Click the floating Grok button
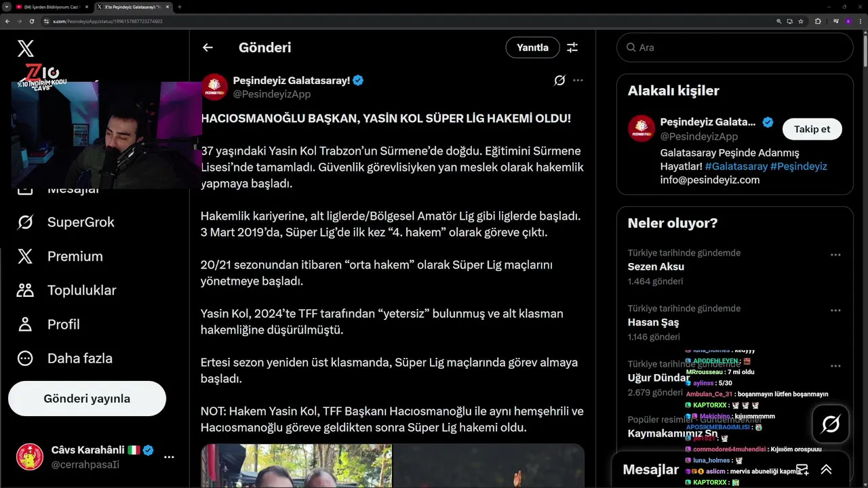This screenshot has width=868, height=488. click(831, 424)
